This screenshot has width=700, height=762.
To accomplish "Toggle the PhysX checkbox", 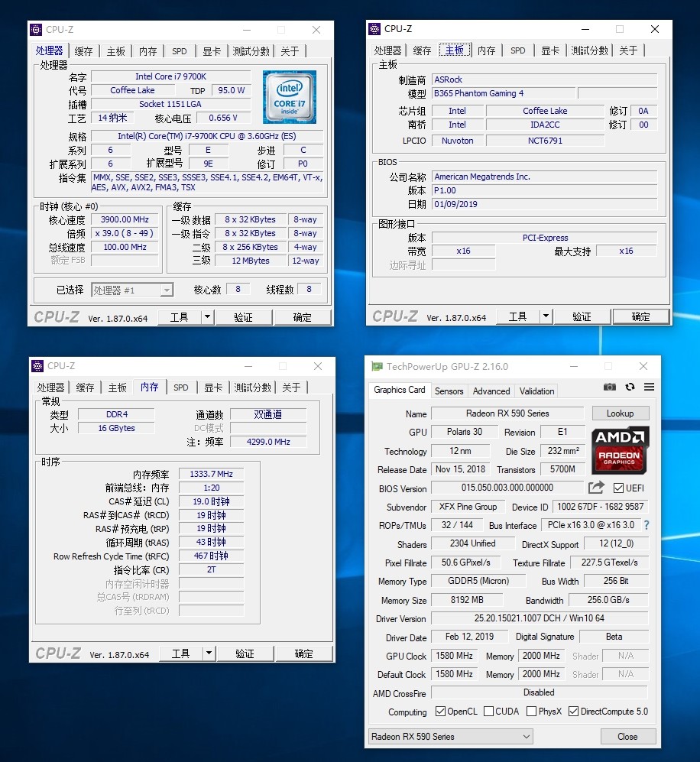I will coord(531,711).
